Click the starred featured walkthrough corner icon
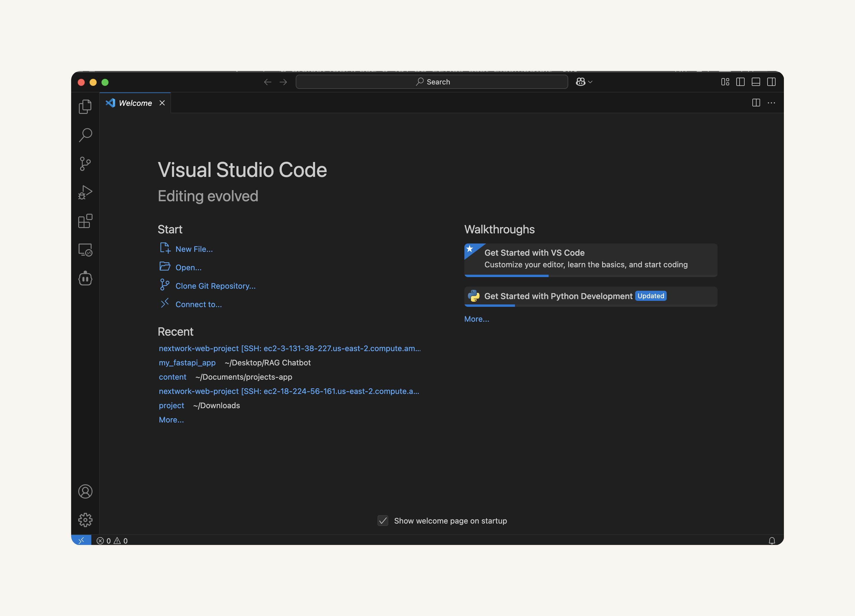This screenshot has height=616, width=855. [x=470, y=249]
